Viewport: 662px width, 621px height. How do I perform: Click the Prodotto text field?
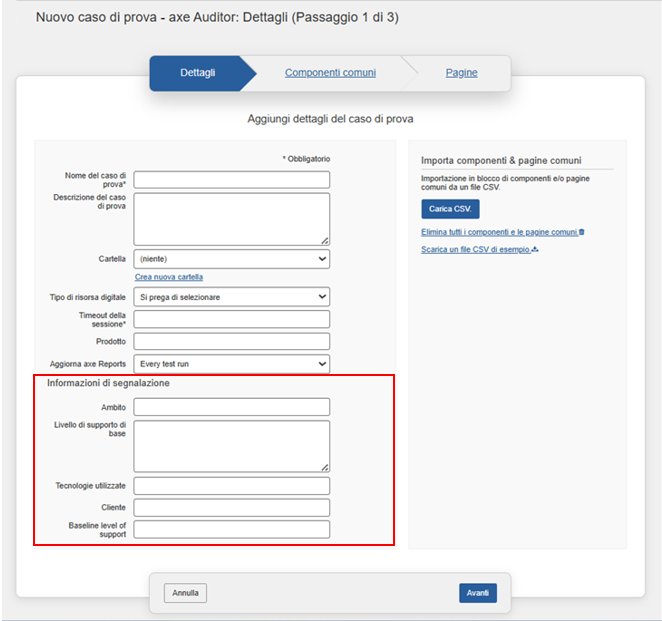pos(231,342)
